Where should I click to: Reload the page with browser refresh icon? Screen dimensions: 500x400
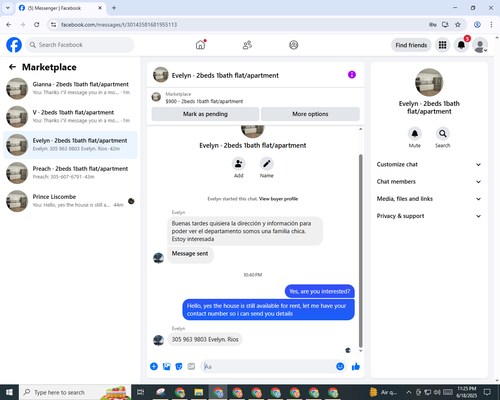tap(37, 25)
